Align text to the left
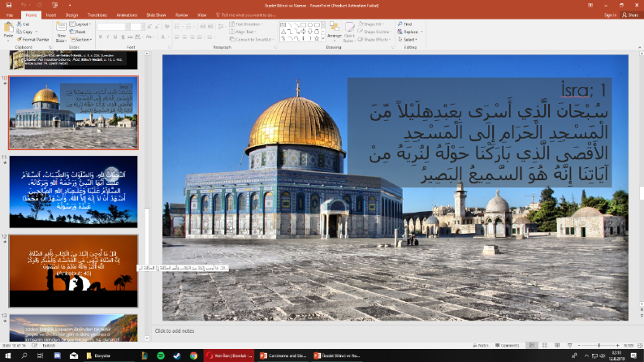The height and width of the screenshot is (362, 644). pyautogui.click(x=177, y=37)
